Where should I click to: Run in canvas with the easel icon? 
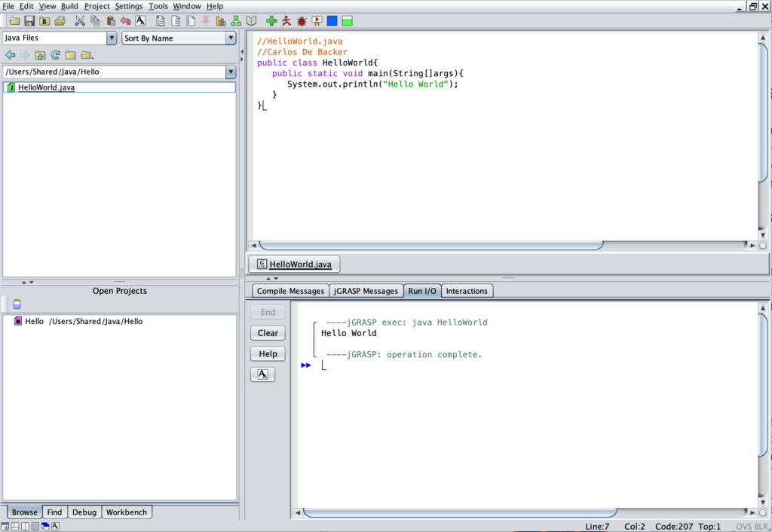(317, 21)
